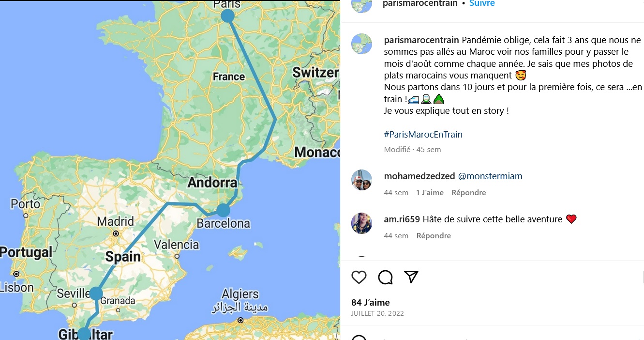Open parismarocentrain avatar in post header
644x340 pixels.
point(361,4)
